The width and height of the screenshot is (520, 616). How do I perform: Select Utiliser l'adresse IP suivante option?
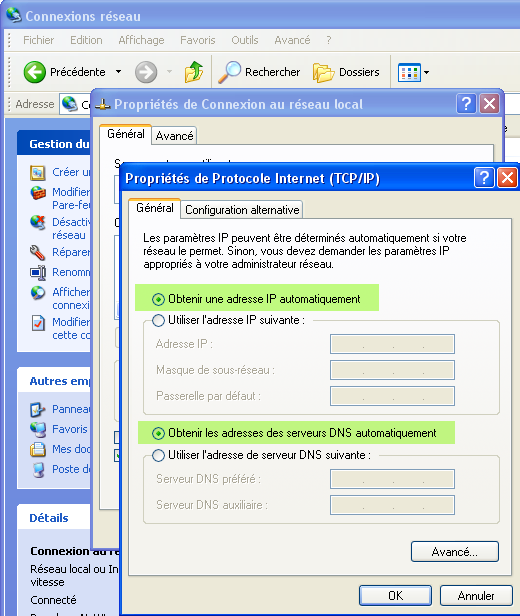228,320
